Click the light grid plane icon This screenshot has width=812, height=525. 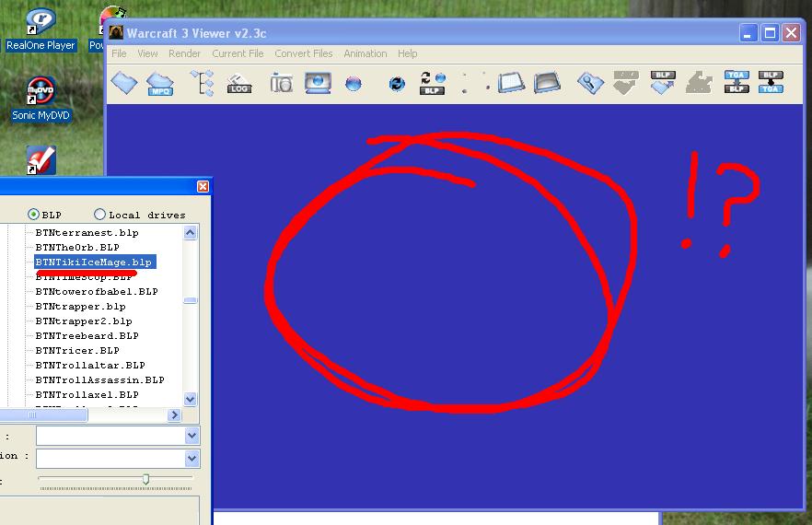pos(512,83)
